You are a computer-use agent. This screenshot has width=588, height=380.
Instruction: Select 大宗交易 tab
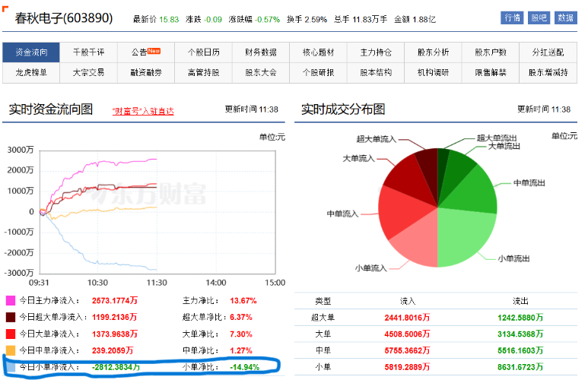coord(88,72)
